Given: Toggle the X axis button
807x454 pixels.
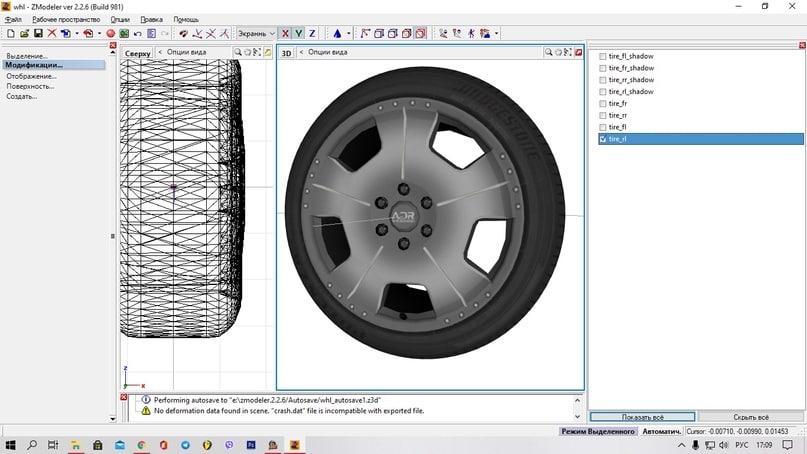Looking at the screenshot, I should coord(285,33).
